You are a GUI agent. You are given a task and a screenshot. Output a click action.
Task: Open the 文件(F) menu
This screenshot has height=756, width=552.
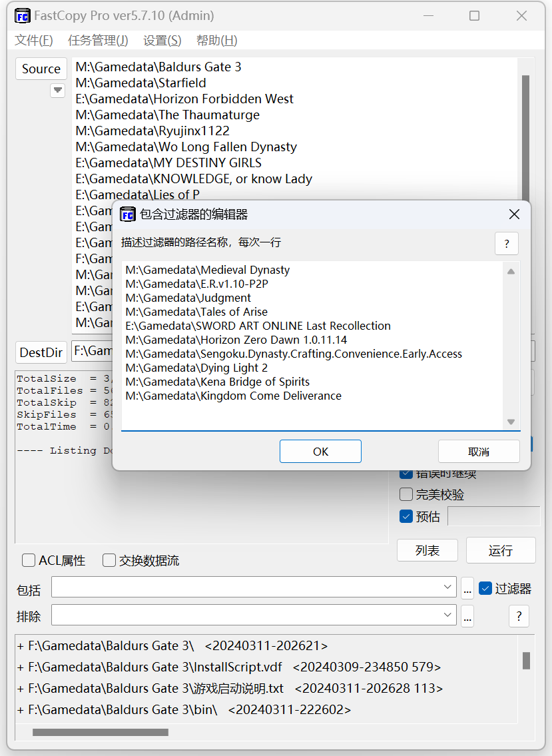(x=34, y=41)
